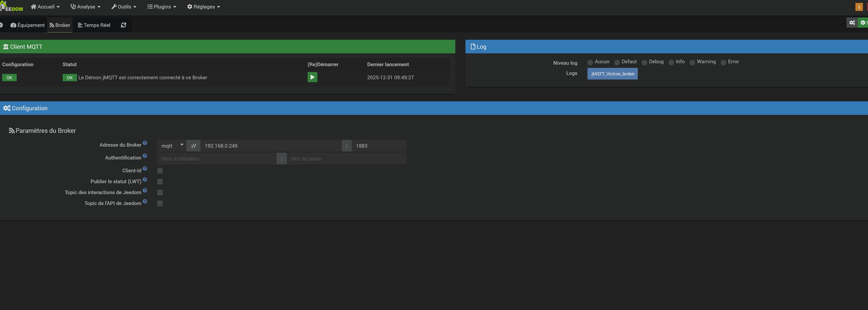Switch to the Équipement tab
The height and width of the screenshot is (310, 868).
pos(28,25)
